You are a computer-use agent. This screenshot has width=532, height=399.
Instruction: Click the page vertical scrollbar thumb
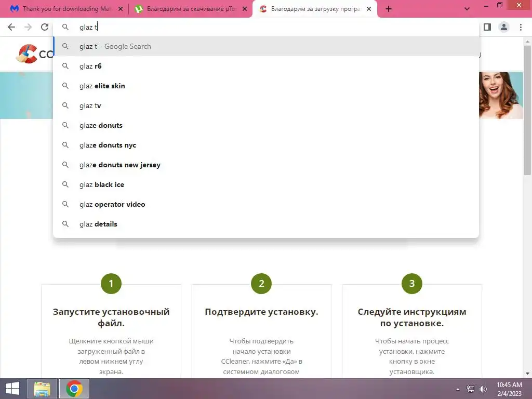click(527, 110)
